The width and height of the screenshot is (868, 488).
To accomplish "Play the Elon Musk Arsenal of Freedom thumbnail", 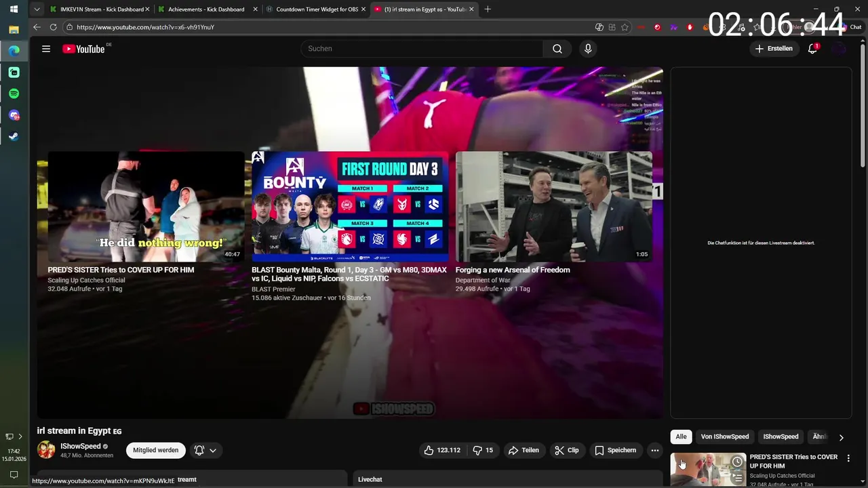I will (x=554, y=207).
